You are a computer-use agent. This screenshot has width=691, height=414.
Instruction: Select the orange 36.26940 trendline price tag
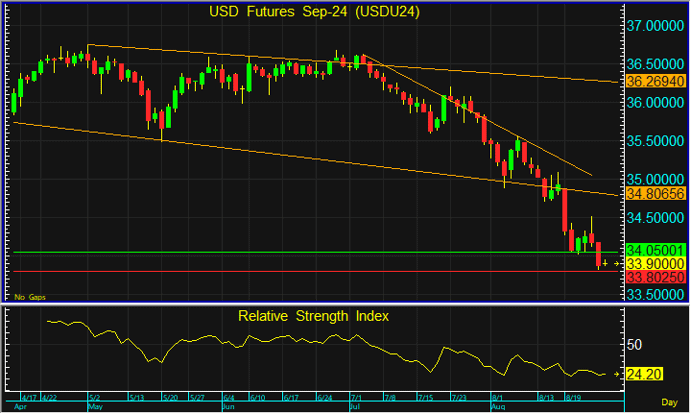[x=654, y=80]
